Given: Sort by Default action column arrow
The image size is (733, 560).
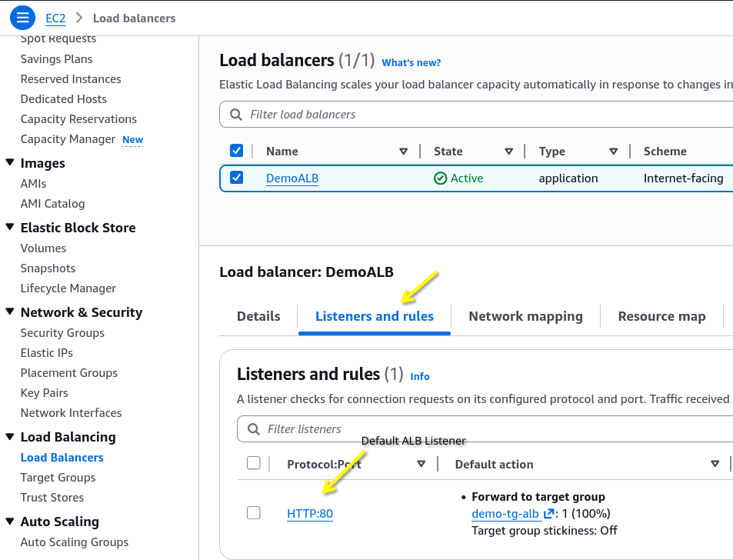Looking at the screenshot, I should click(x=715, y=464).
